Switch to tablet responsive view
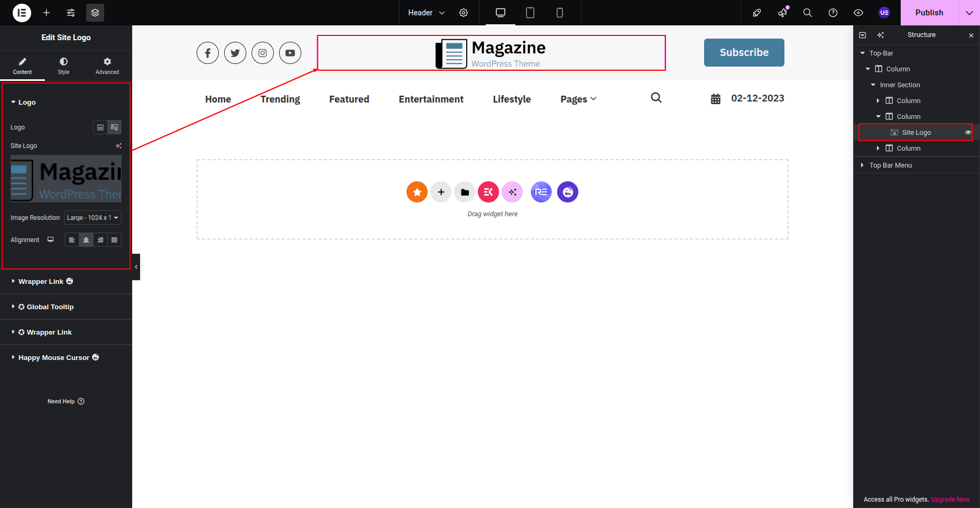The image size is (980, 508). 530,13
